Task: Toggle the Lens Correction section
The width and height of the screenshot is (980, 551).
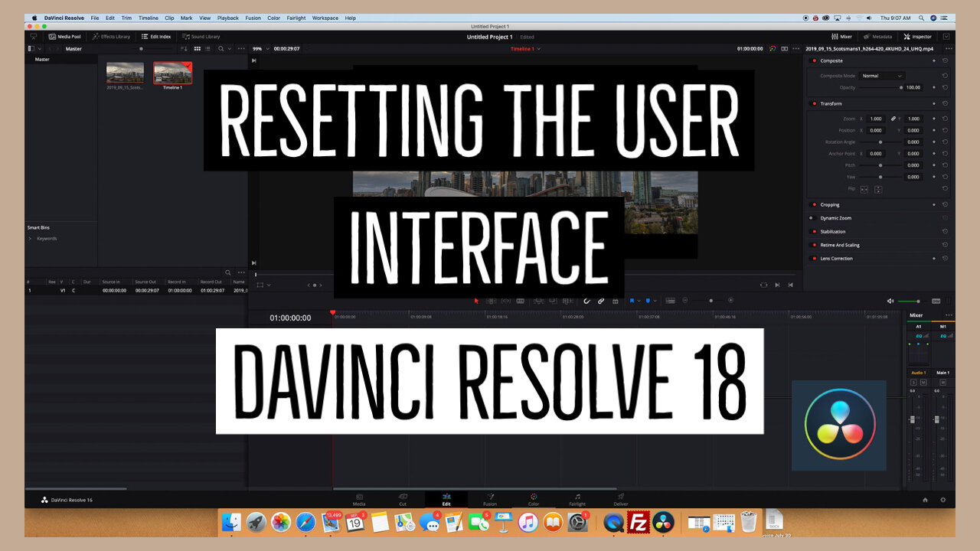Action: pos(814,259)
